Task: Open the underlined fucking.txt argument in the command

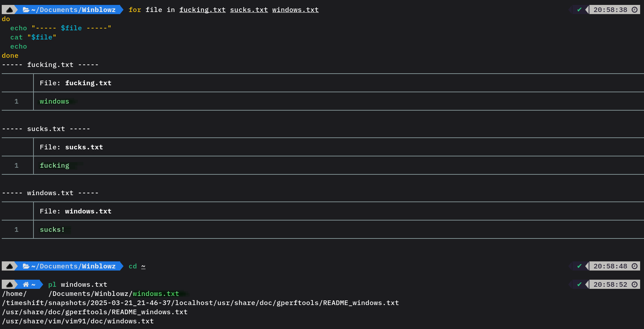Action: click(202, 10)
